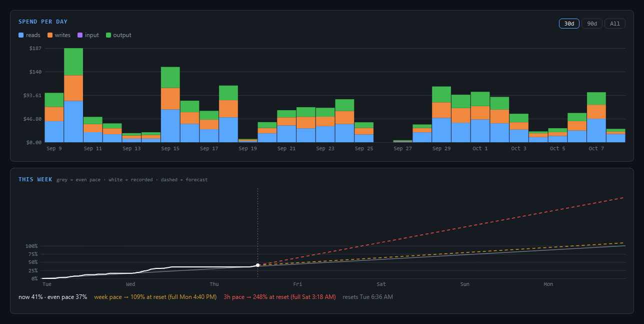Screen dimensions: 644x324
Task: Click the Thu axis label
Action: [214, 284]
